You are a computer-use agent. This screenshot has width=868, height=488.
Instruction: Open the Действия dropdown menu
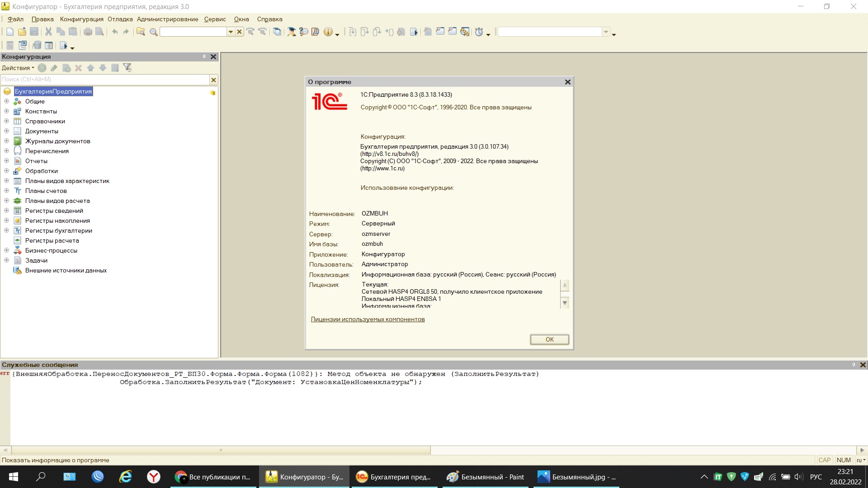[18, 68]
